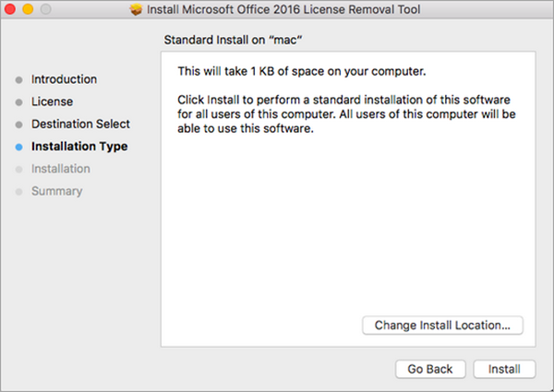Click the "Standard Install on mac" heading

[x=233, y=40]
